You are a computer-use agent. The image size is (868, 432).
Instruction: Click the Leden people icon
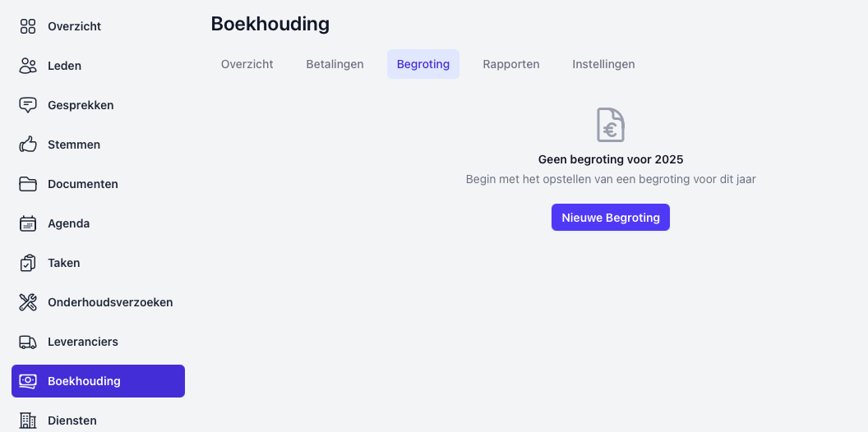tap(28, 66)
